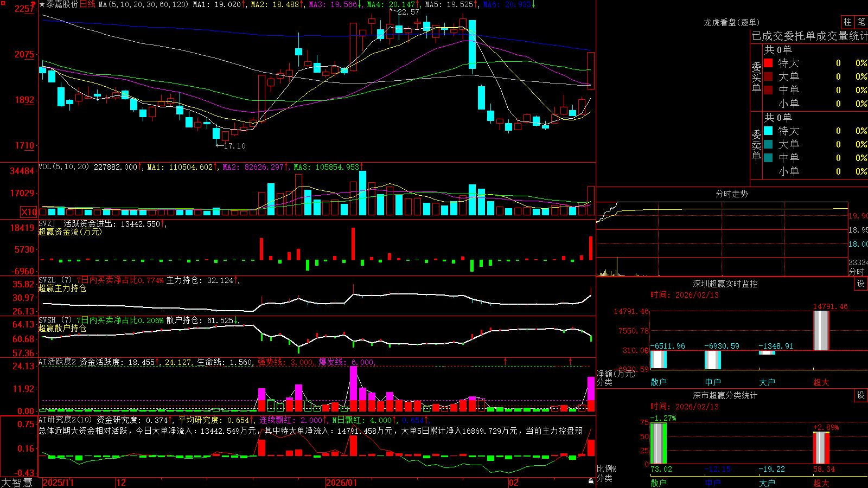Click the 超赢散户持仓 label
The image size is (868, 488).
tap(62, 329)
